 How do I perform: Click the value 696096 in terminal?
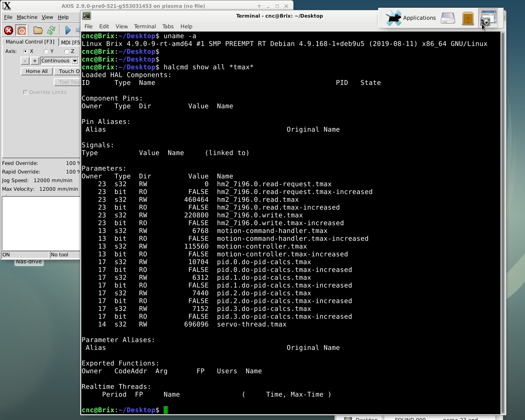pyautogui.click(x=196, y=324)
